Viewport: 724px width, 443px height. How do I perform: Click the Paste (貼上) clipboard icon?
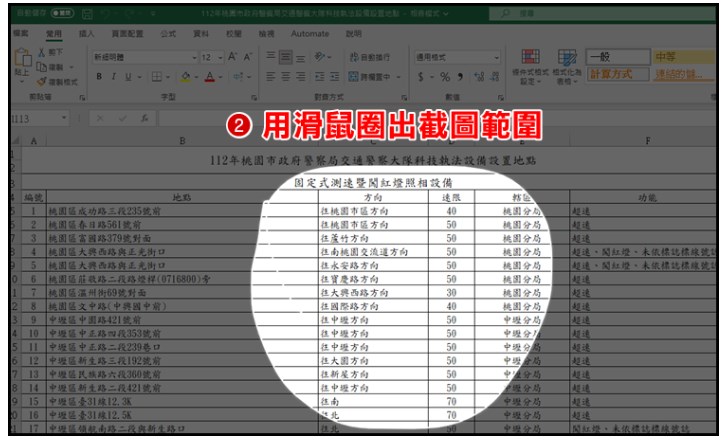[x=19, y=64]
